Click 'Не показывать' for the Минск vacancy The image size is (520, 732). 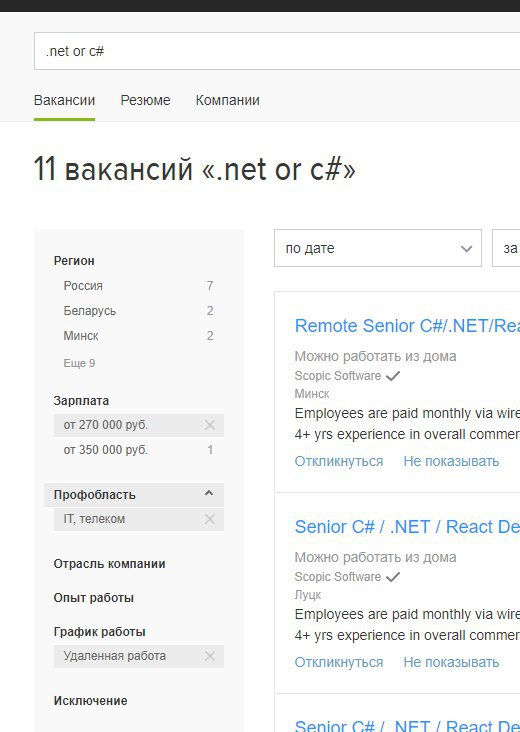click(451, 461)
